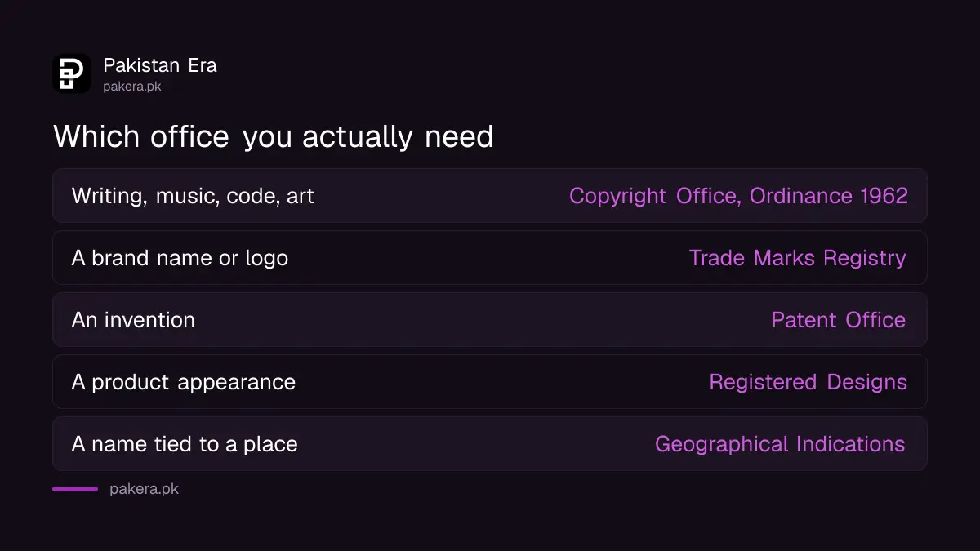Click 'Copyright Office, Ordinance 1962' text

pos(738,196)
